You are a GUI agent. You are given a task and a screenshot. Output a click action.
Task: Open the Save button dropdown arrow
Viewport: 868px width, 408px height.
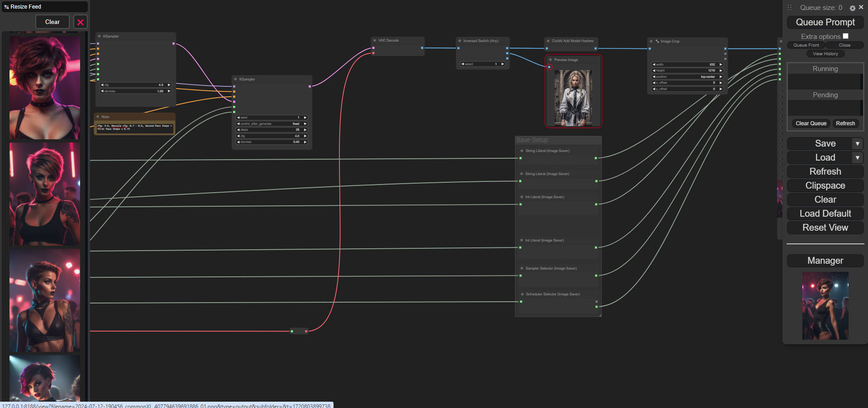[x=857, y=144]
